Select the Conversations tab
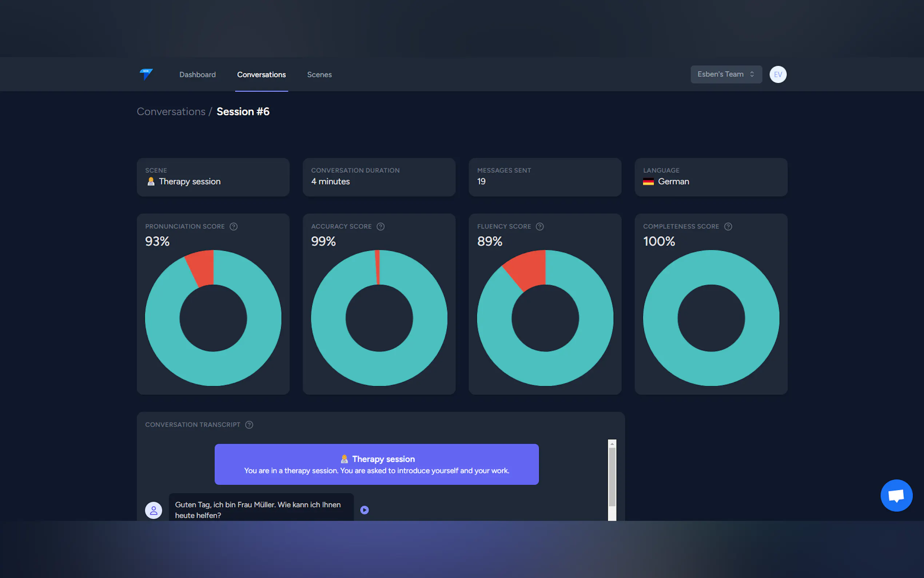Viewport: 924px width, 578px height. 261,75
